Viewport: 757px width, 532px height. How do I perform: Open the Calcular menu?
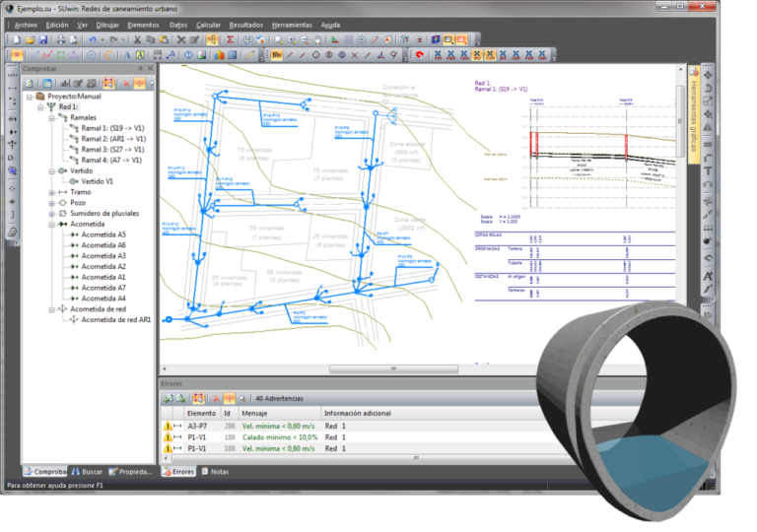point(208,25)
